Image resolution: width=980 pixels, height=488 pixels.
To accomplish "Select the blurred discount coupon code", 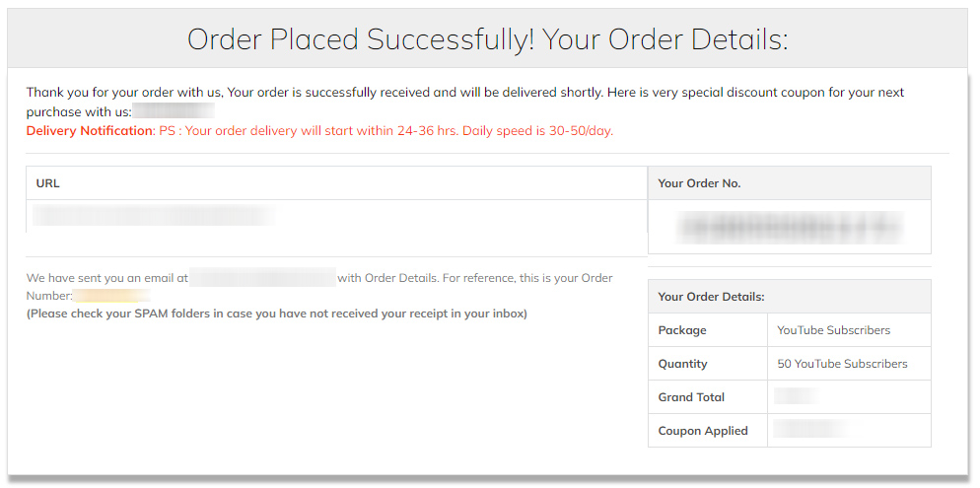I will (x=174, y=111).
